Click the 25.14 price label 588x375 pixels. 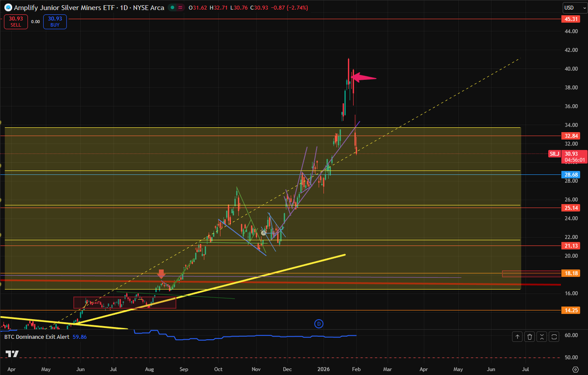(572, 208)
